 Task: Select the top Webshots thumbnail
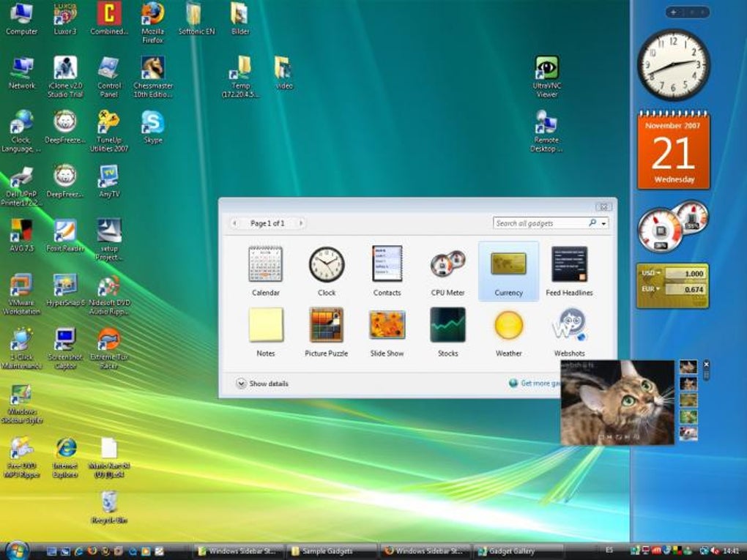click(x=688, y=367)
